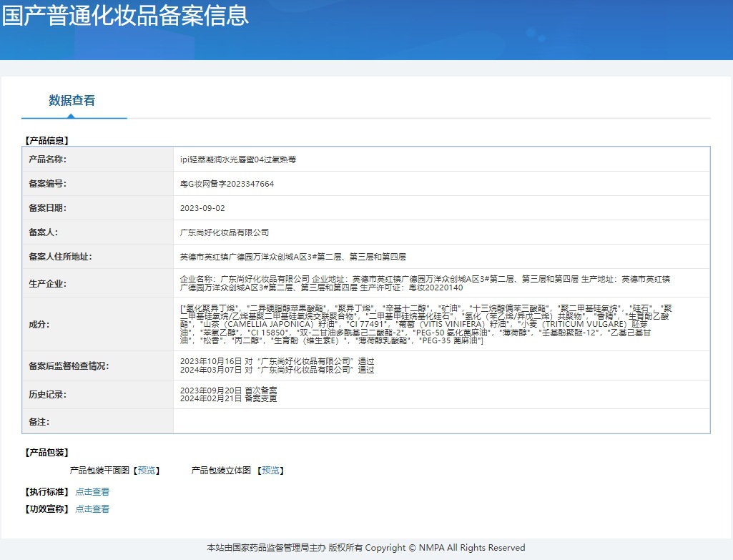Select the 生产企业 details text
Viewport: 733px width, 560px height.
click(425, 283)
